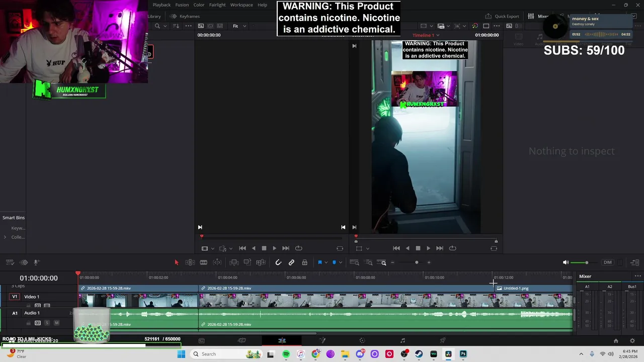
Task: Open Spotify from the Windows taskbar
Action: click(x=286, y=354)
